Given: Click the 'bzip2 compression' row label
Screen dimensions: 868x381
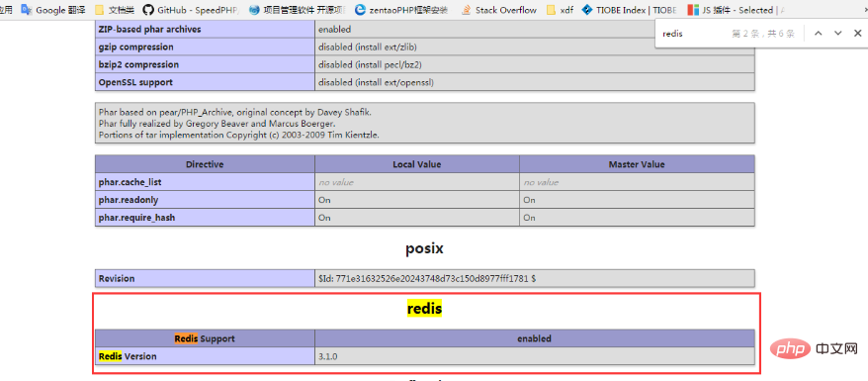Looking at the screenshot, I should pos(205,64).
